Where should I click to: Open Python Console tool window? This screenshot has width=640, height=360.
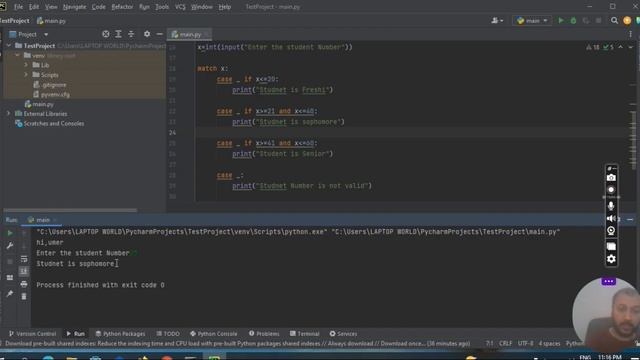(213, 333)
